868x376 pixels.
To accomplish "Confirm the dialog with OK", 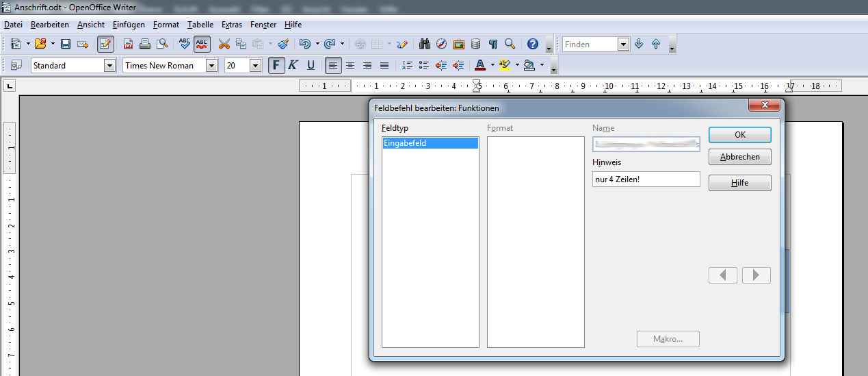I will click(x=739, y=135).
